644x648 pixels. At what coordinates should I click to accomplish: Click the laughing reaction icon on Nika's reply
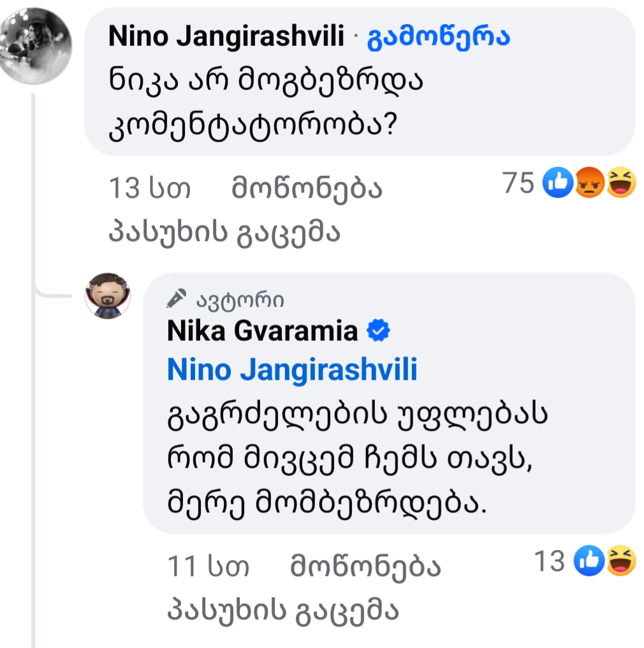click(621, 562)
